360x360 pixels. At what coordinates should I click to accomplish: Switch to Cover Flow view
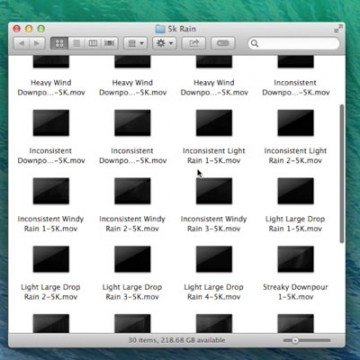109,43
